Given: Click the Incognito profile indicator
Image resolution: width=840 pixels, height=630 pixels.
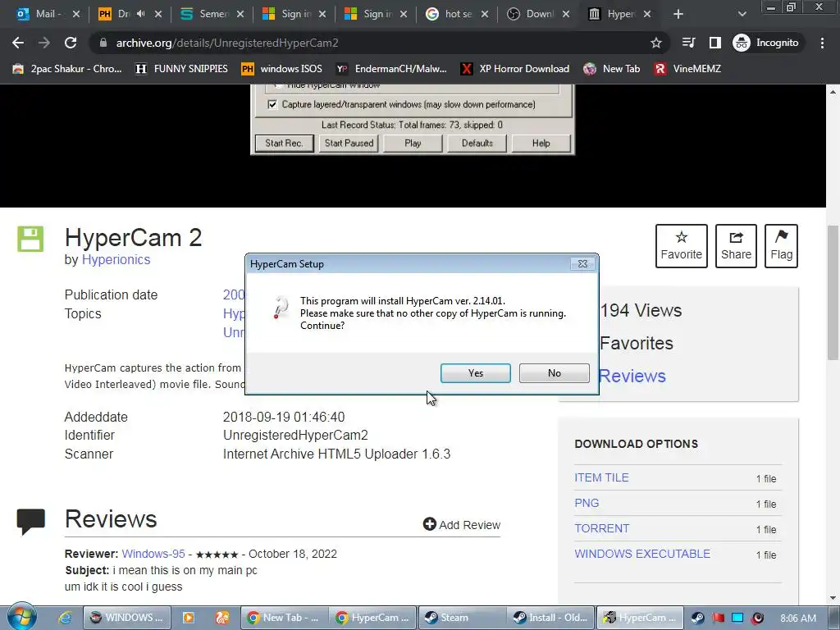Looking at the screenshot, I should click(x=766, y=43).
